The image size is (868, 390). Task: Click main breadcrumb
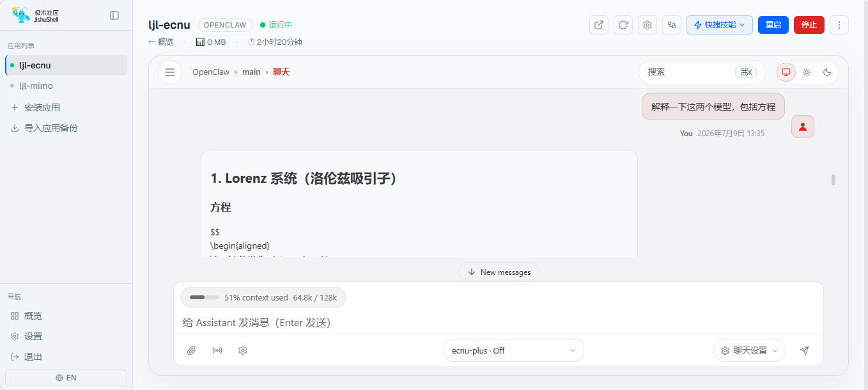(251, 72)
